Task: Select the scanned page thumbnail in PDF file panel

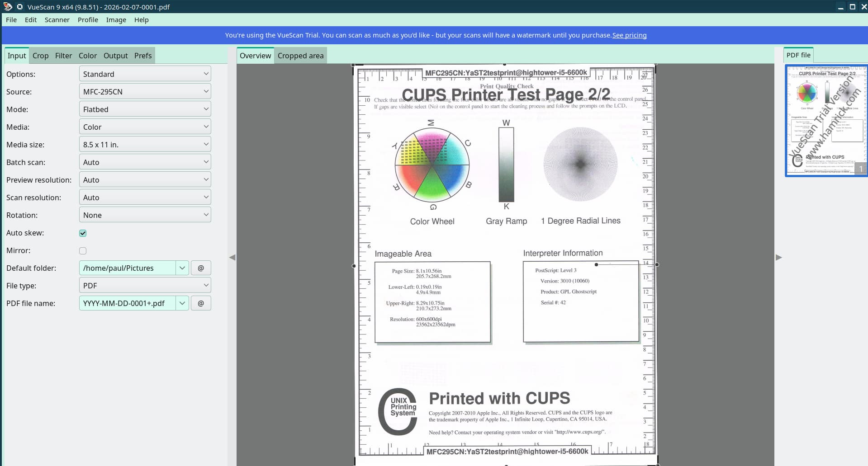Action: click(x=826, y=120)
